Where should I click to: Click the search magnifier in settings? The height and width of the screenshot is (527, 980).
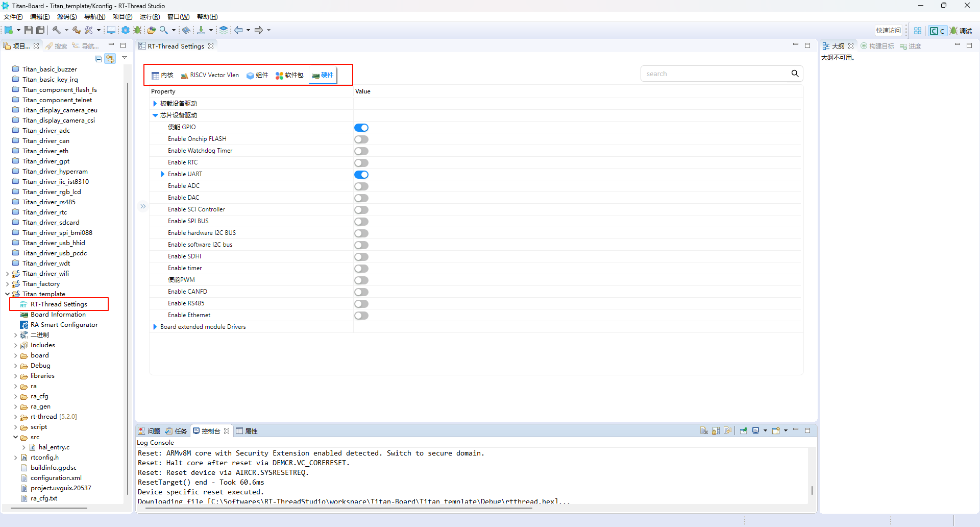(795, 74)
